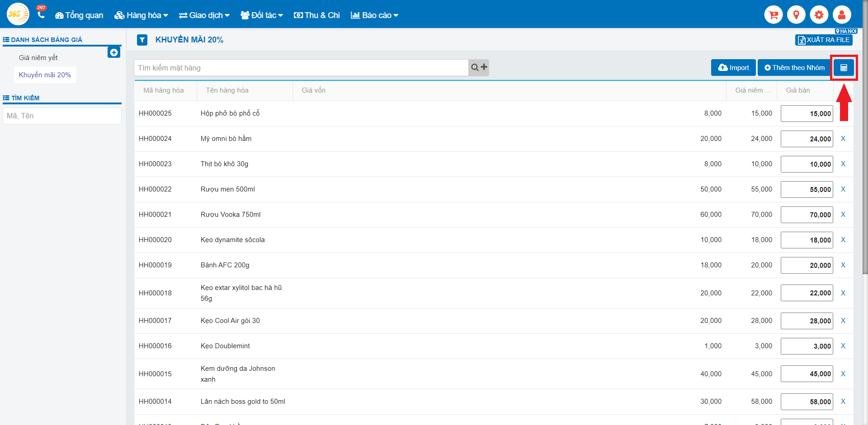This screenshot has width=868, height=425.
Task: Click the Tìm kiếm mặt hàng search field
Action: point(301,68)
